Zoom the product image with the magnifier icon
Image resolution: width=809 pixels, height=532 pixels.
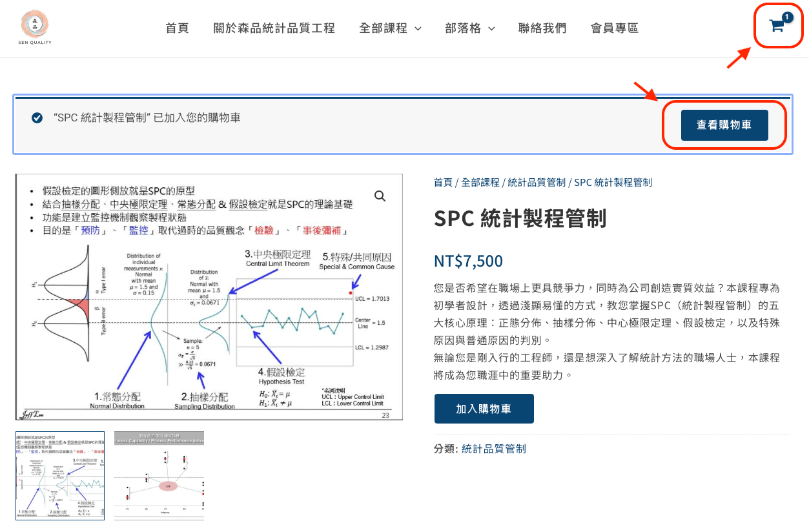tap(380, 196)
